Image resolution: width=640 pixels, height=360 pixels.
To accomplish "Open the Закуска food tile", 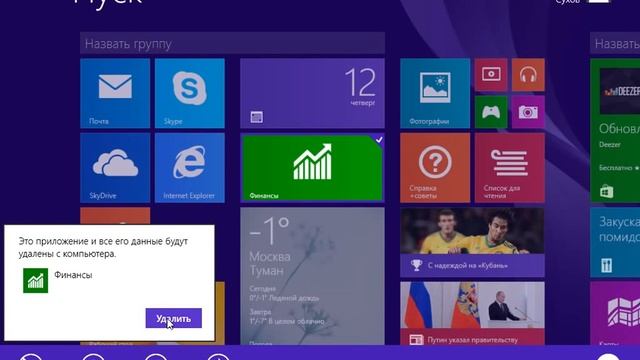I will click(x=615, y=242).
